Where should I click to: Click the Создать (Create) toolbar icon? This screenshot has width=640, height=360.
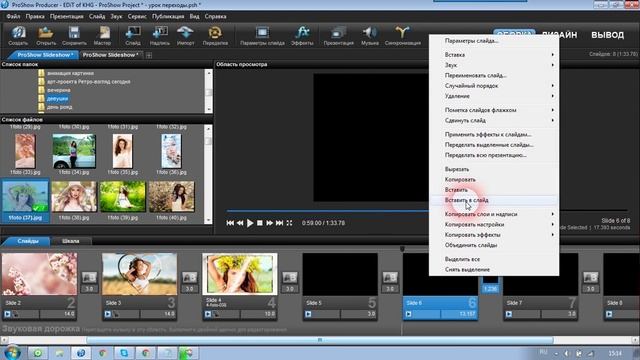pyautogui.click(x=18, y=36)
